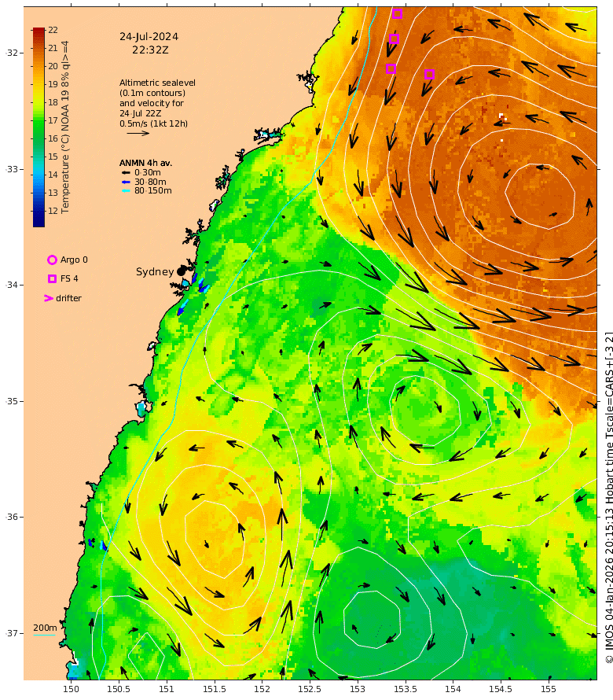Image resolution: width=613 pixels, height=700 pixels.
Task: Click the -35 latitude axis label
Action: pyautogui.click(x=12, y=401)
